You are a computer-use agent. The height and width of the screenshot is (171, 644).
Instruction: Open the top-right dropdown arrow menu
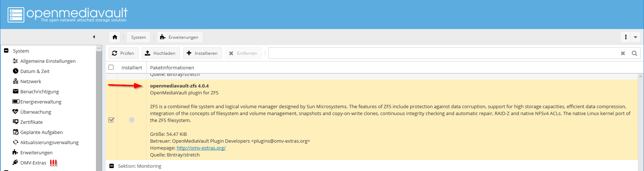[635, 37]
